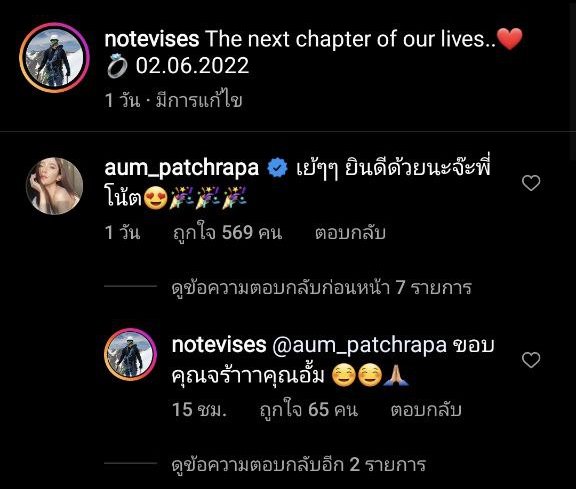Open the notevises username in the reply
576x489 pixels.
pyautogui.click(x=219, y=345)
